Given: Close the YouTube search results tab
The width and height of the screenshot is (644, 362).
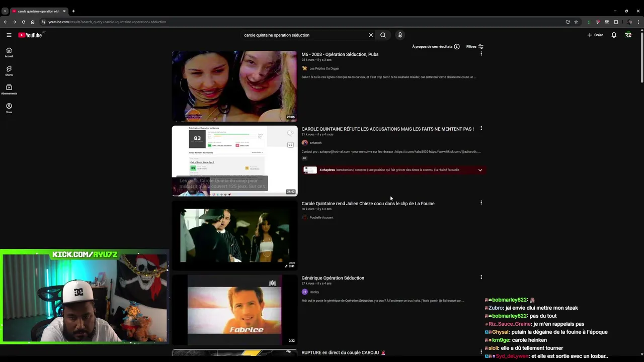Looking at the screenshot, I should click(x=64, y=11).
